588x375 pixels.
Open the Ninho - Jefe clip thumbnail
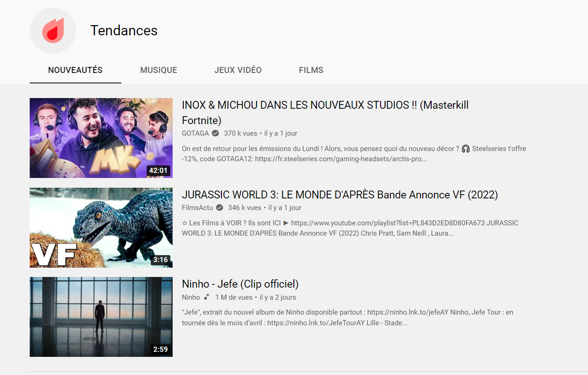click(101, 316)
